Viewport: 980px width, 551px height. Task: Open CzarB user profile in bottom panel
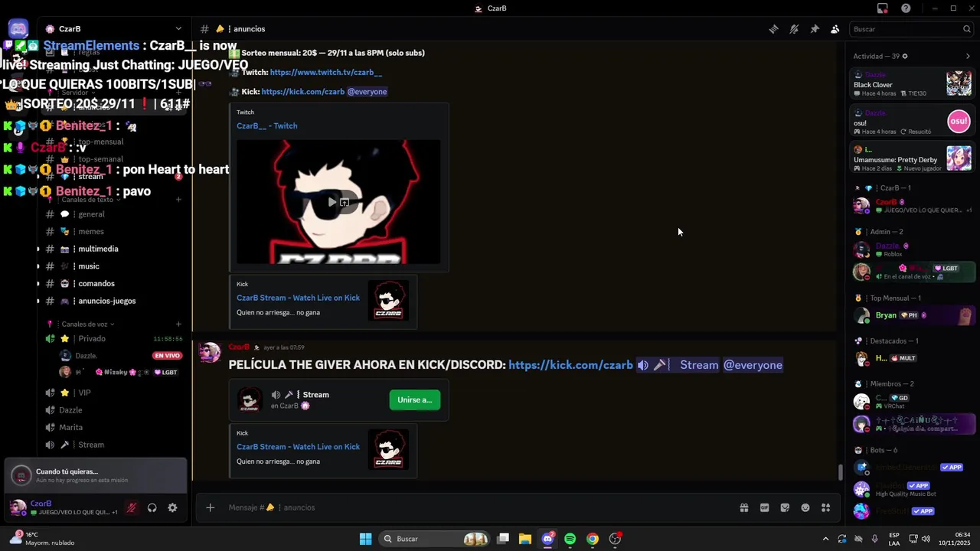click(65, 507)
